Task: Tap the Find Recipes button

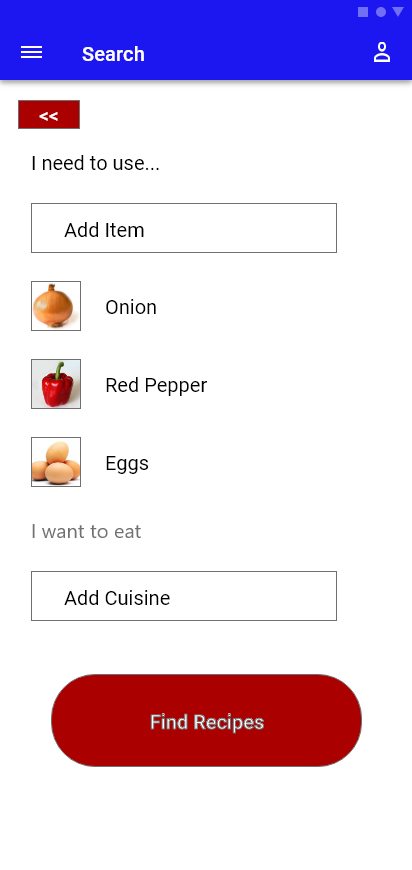Action: tap(206, 721)
